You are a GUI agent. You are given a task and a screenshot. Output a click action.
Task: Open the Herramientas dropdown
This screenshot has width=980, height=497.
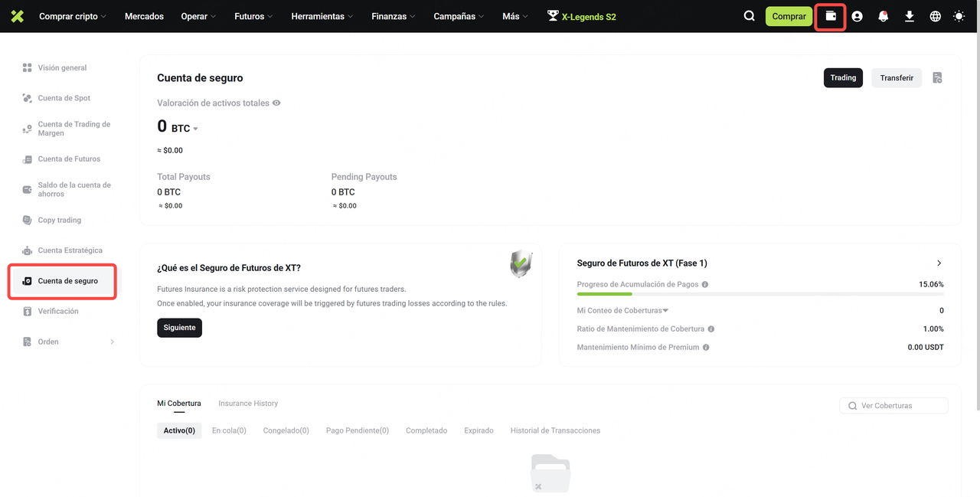pyautogui.click(x=322, y=16)
